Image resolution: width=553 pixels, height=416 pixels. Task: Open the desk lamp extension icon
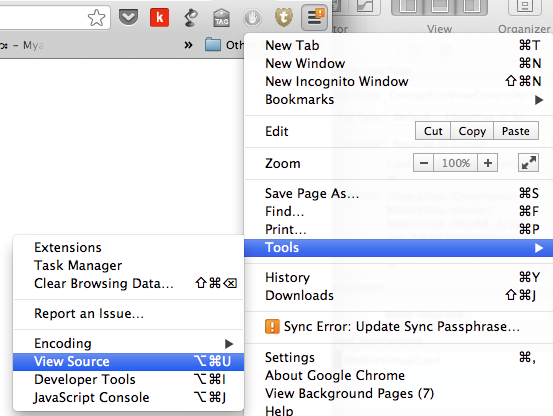click(x=191, y=18)
